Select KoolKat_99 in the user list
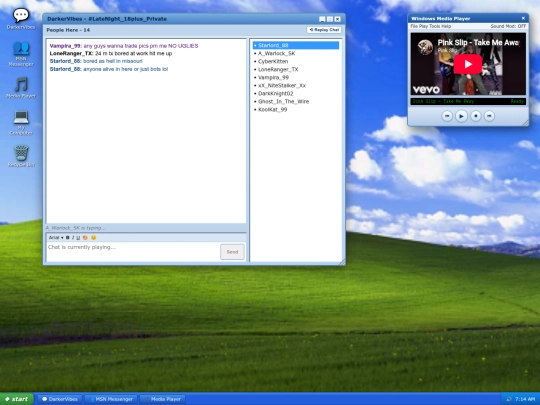Image resolution: width=540 pixels, height=405 pixels. 296,110
